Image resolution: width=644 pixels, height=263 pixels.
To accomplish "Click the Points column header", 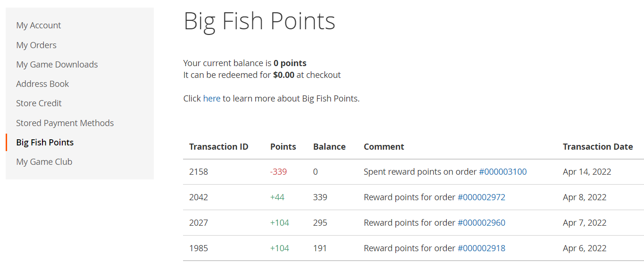I will (x=283, y=147).
